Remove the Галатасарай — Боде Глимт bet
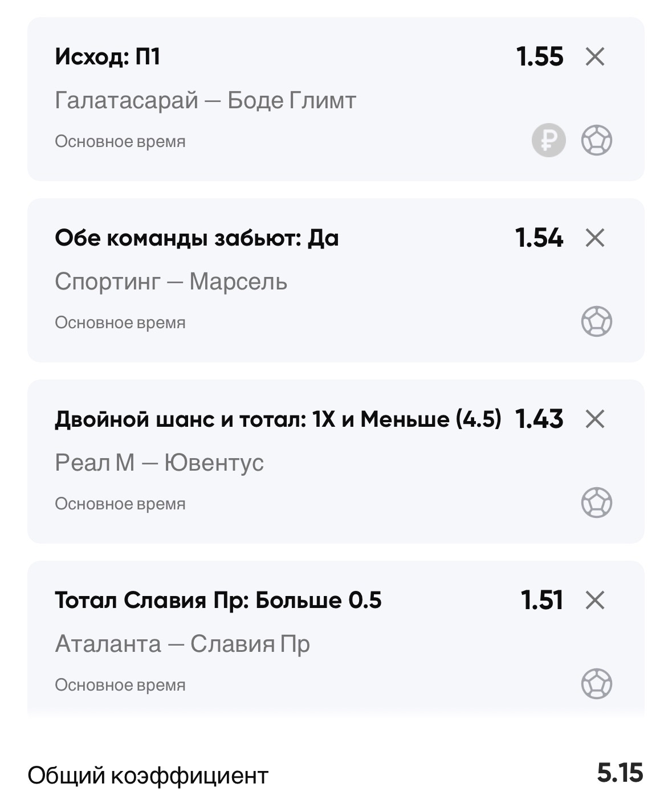This screenshot has width=672, height=804. pos(594,57)
